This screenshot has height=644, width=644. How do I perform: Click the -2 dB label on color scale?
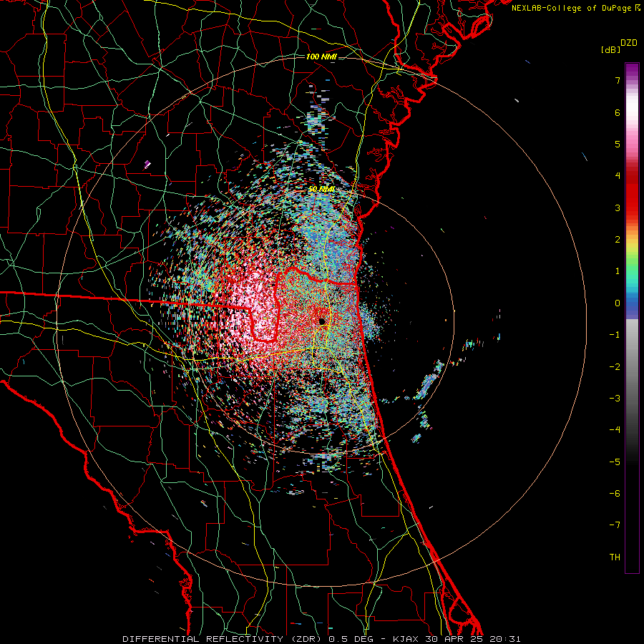pos(615,367)
